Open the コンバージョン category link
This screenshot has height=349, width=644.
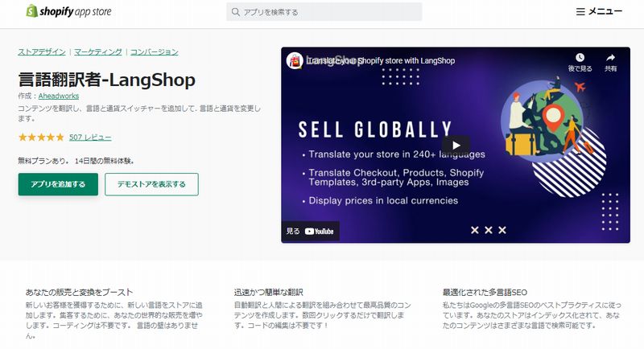coord(154,51)
